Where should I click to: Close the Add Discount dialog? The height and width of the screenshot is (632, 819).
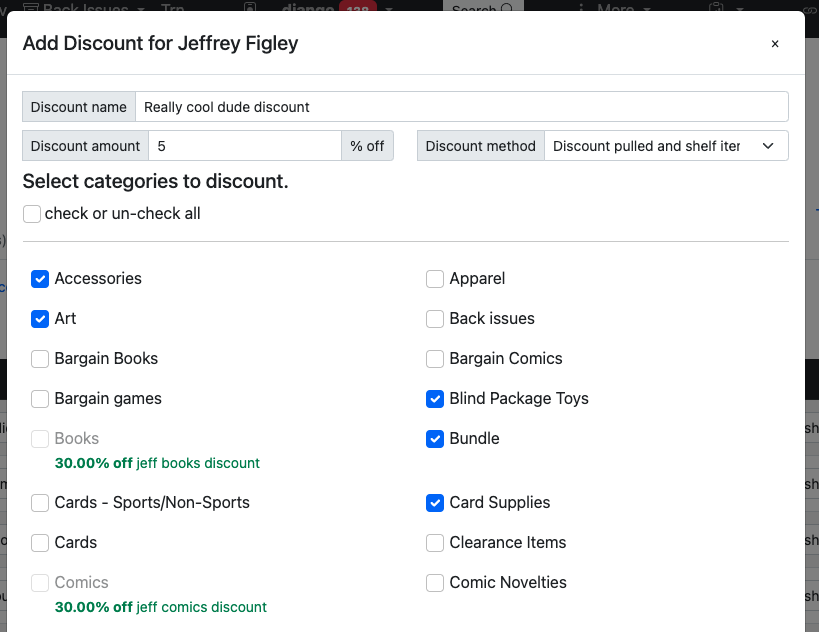tap(775, 44)
